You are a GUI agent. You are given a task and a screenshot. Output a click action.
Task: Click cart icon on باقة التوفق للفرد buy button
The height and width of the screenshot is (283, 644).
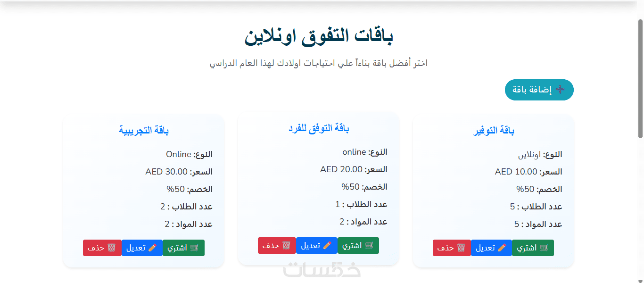(369, 245)
